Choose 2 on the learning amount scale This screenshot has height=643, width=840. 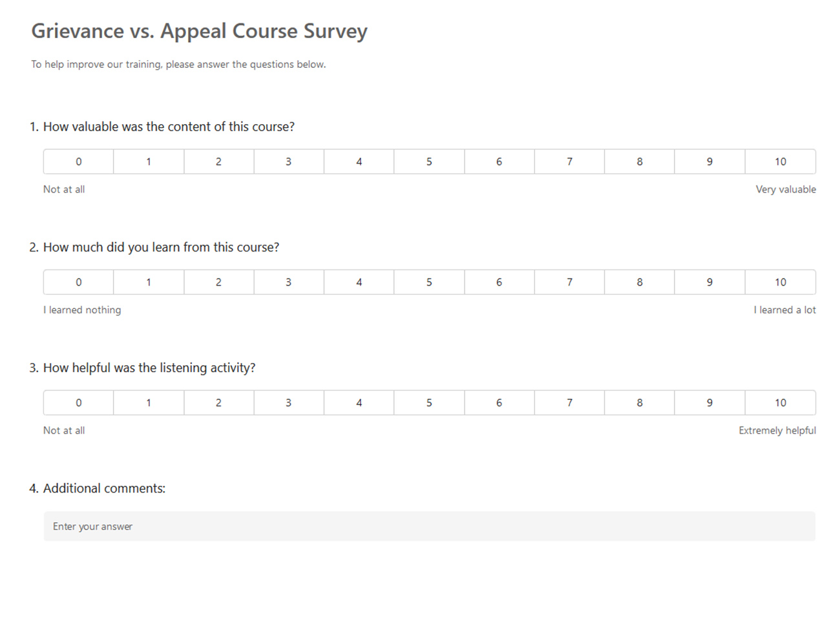218,282
